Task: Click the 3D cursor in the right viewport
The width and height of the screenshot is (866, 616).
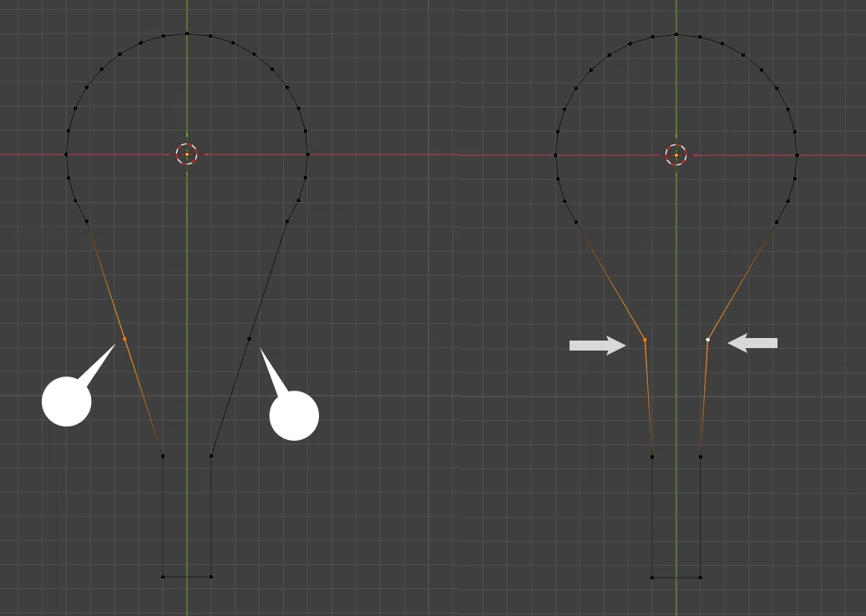Action: (676, 155)
